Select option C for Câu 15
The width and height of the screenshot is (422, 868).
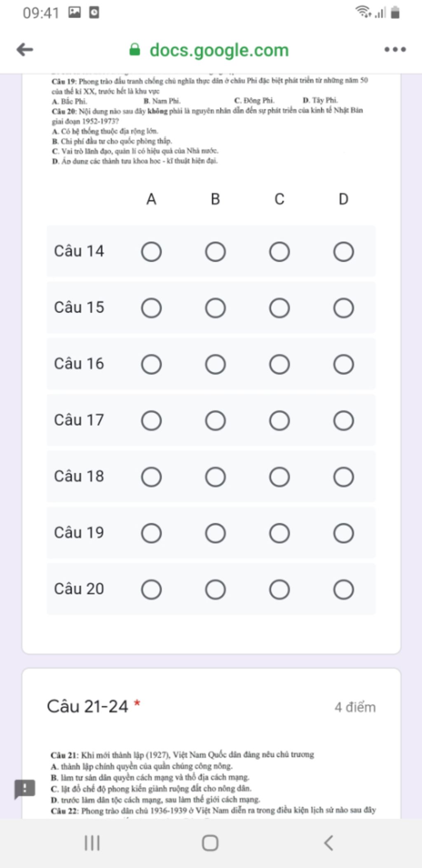tap(279, 308)
